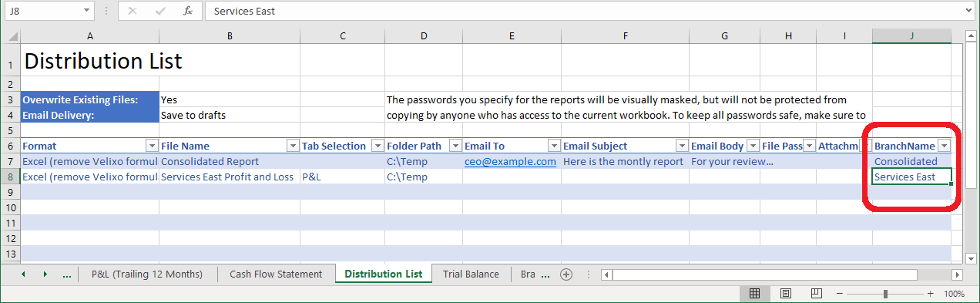
Task: Select column A header
Action: pos(90,36)
